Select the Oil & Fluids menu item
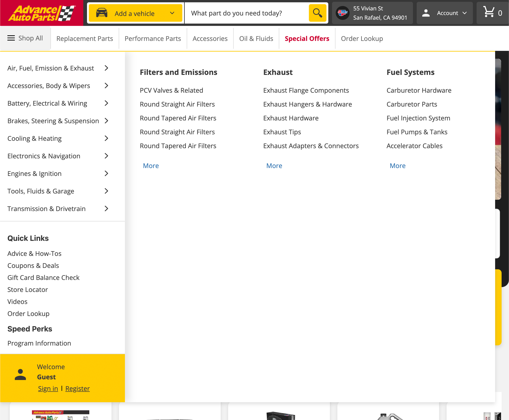509x420 pixels. 256,38
